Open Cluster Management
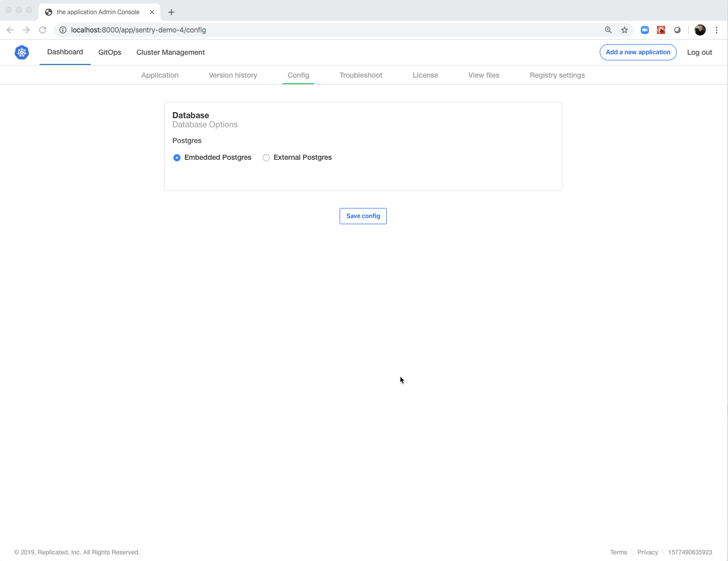Viewport: 728px width, 561px height. pos(170,52)
